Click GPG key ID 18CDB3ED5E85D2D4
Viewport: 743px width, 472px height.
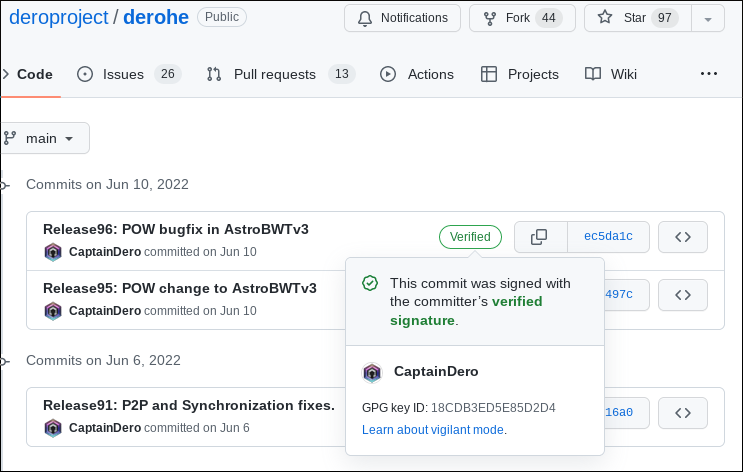tap(493, 408)
